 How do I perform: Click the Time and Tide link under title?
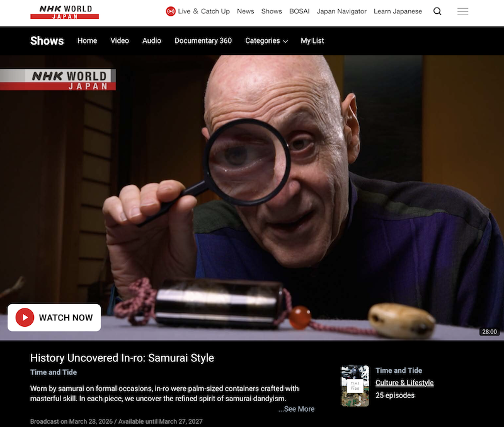pos(54,372)
